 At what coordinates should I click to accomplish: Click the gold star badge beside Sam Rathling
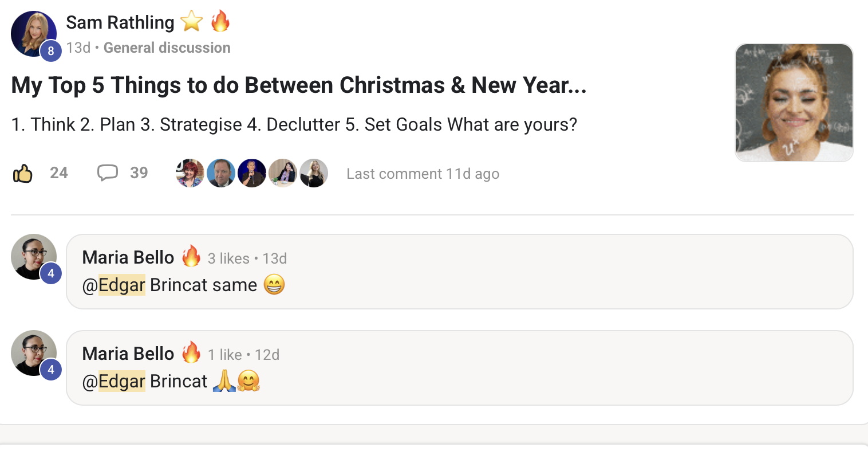(x=191, y=22)
